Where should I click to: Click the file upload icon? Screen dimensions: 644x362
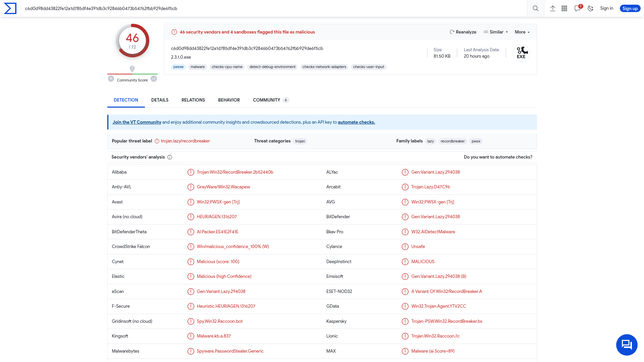(552, 8)
